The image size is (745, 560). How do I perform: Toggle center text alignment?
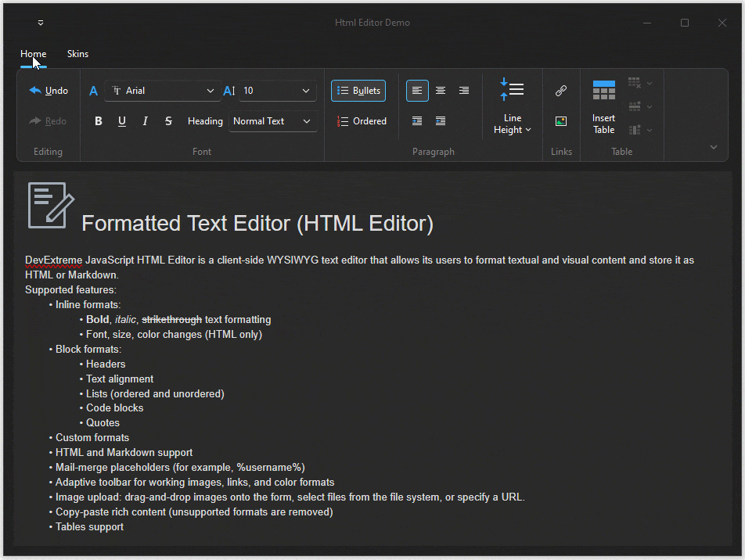coord(440,90)
